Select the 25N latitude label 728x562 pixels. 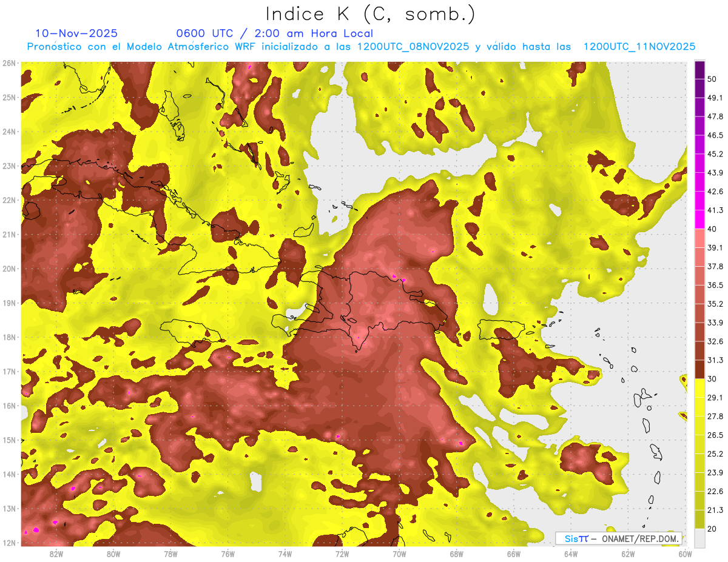8,97
